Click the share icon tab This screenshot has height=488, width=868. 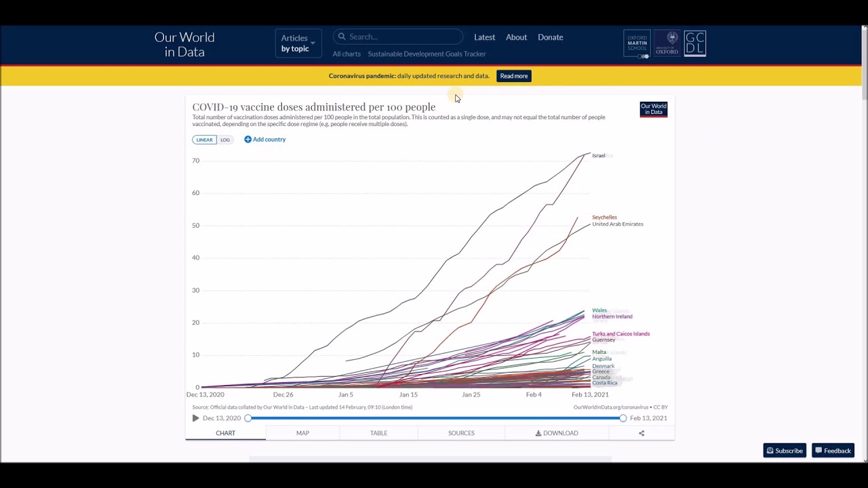click(x=641, y=433)
